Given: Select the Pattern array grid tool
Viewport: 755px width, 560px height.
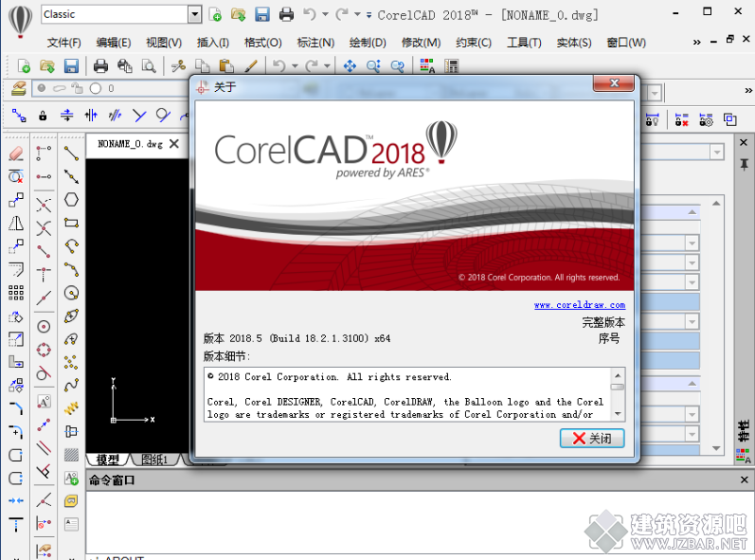Looking at the screenshot, I should pyautogui.click(x=16, y=292).
